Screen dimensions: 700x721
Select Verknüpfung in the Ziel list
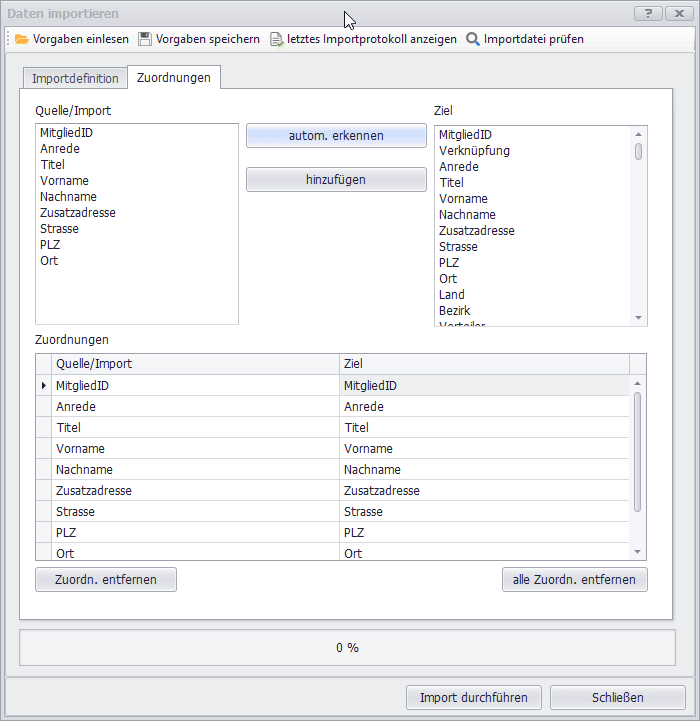point(474,151)
